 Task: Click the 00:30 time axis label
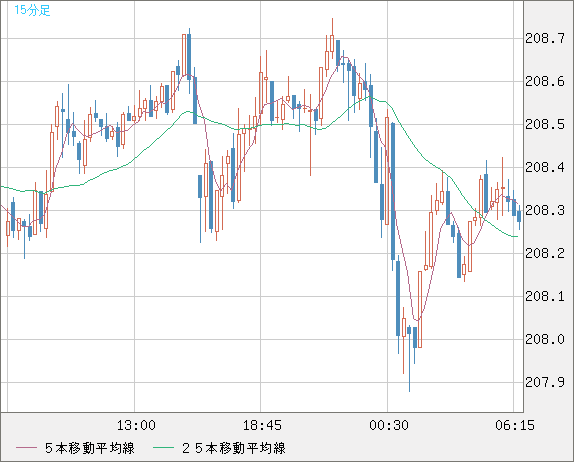tap(389, 425)
